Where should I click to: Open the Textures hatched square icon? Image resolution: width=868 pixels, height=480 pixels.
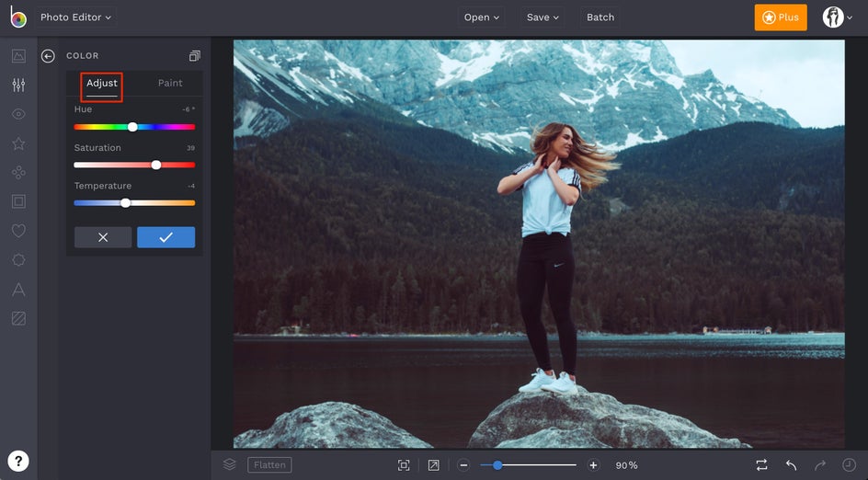coord(18,318)
